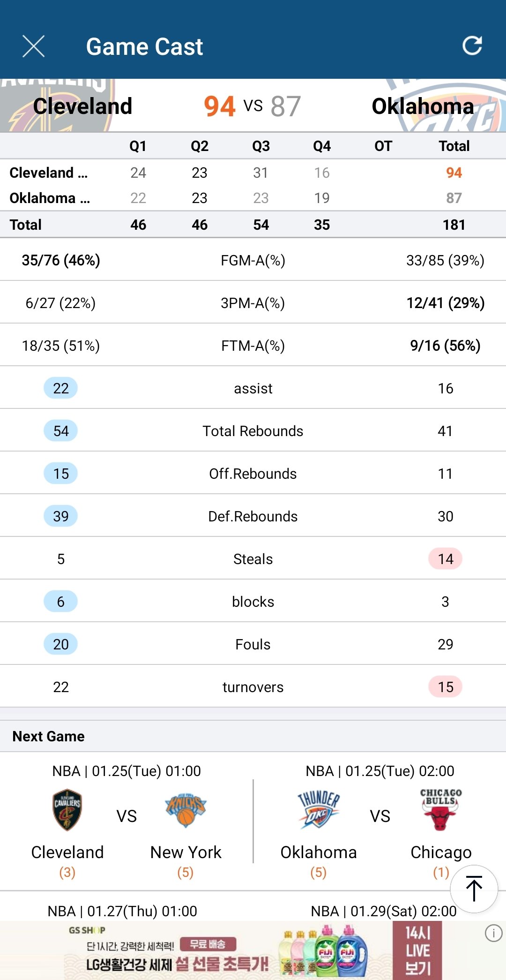Close the Game Cast screen
The height and width of the screenshot is (980, 506).
coord(34,46)
